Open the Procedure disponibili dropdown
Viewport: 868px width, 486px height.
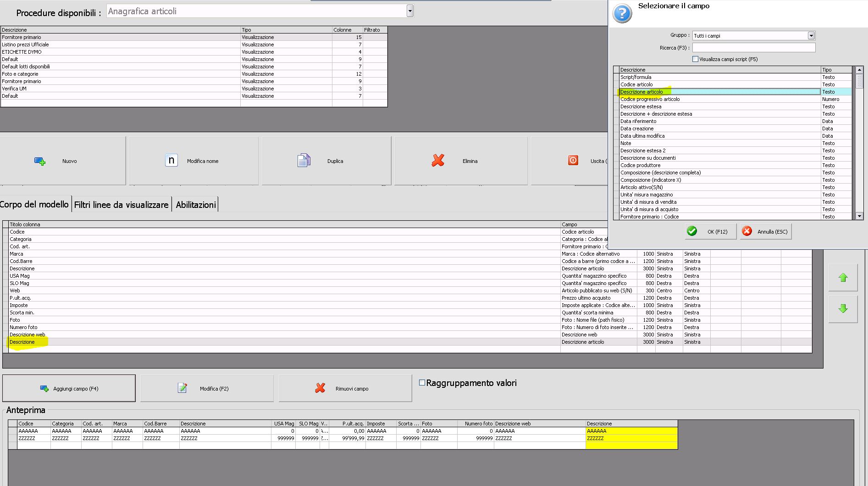point(410,11)
